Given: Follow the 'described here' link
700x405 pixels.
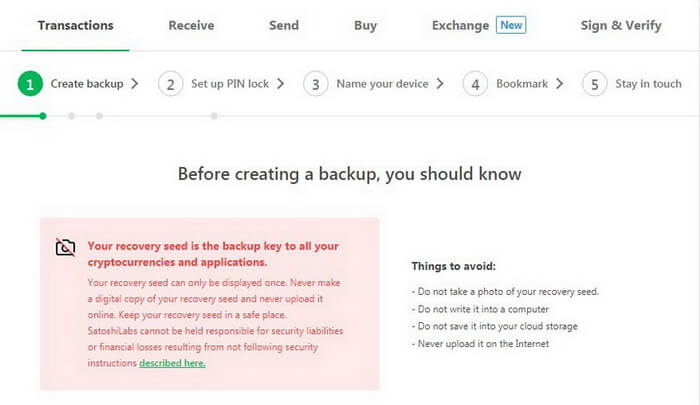Looking at the screenshot, I should click(x=172, y=363).
